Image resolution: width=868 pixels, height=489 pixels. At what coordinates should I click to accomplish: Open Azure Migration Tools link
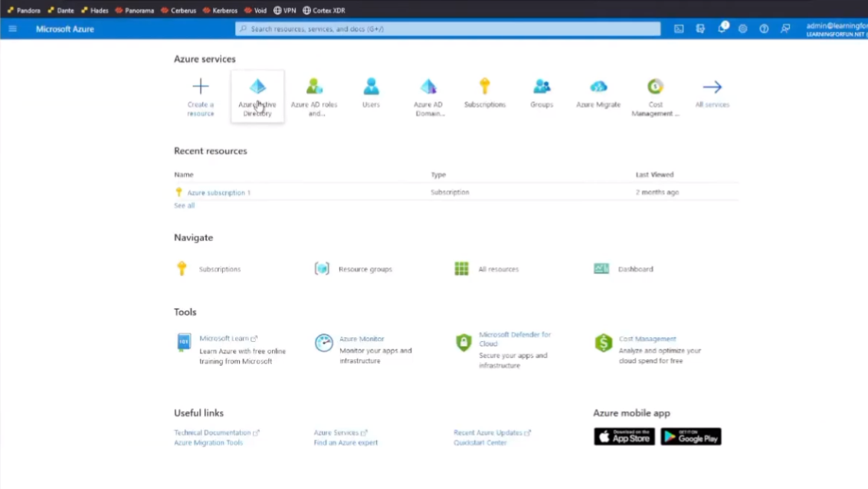(x=208, y=442)
